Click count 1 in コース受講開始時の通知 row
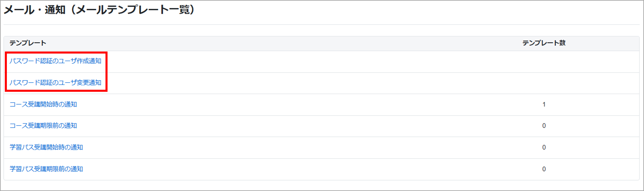This screenshot has height=191, width=644. (544, 104)
